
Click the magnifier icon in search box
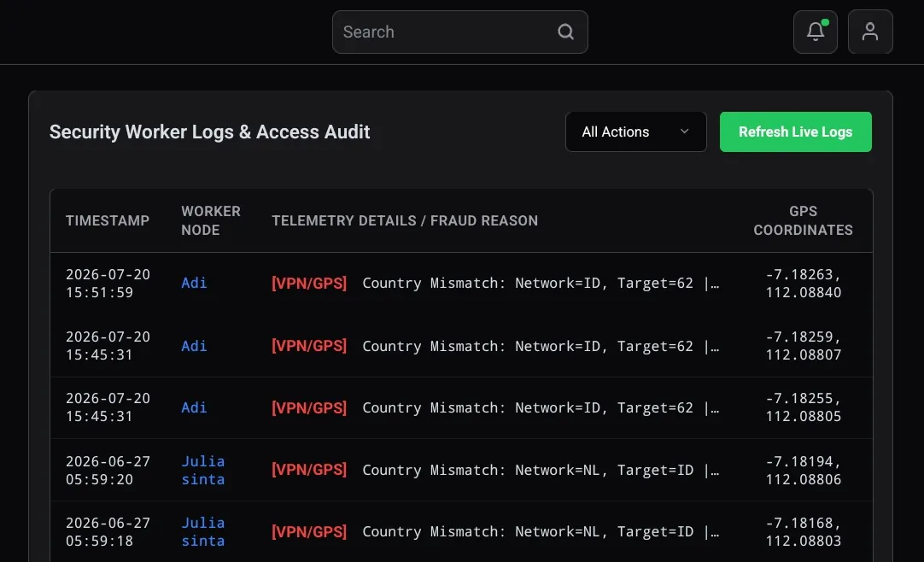click(565, 32)
